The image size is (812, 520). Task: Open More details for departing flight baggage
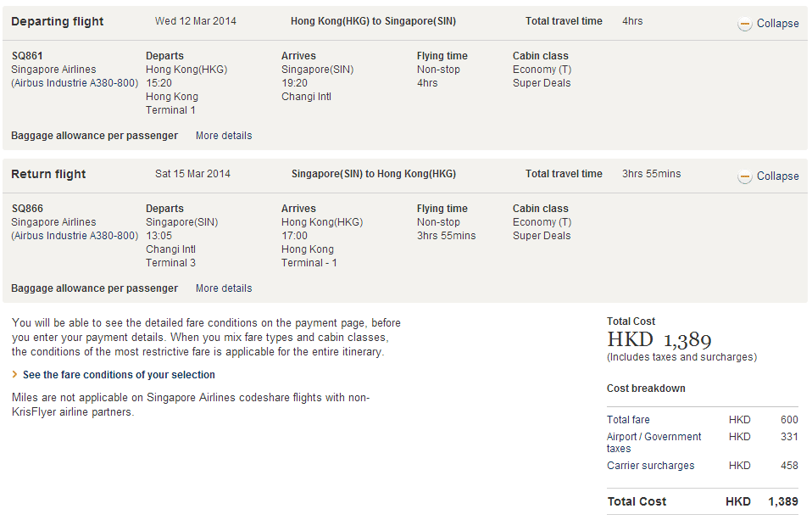[x=224, y=136]
